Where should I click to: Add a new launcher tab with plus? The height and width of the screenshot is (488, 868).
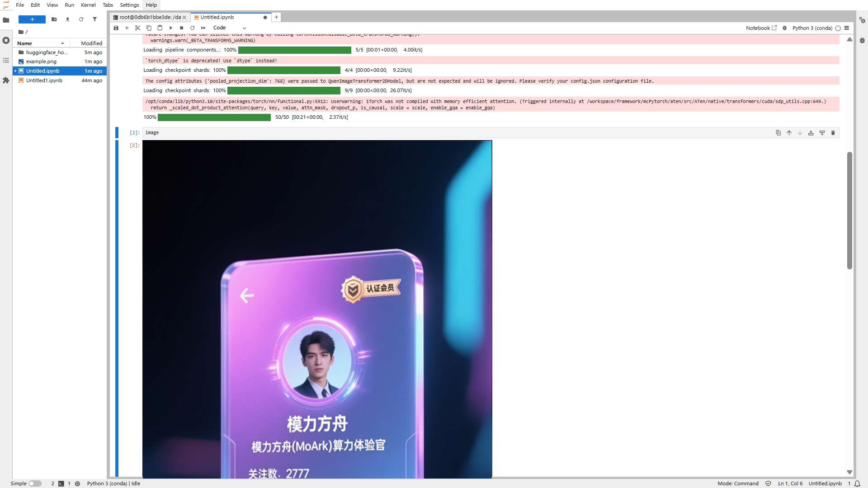point(276,17)
